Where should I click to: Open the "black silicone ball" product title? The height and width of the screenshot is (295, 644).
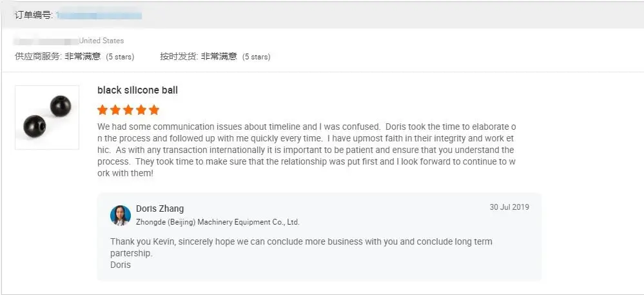[137, 90]
